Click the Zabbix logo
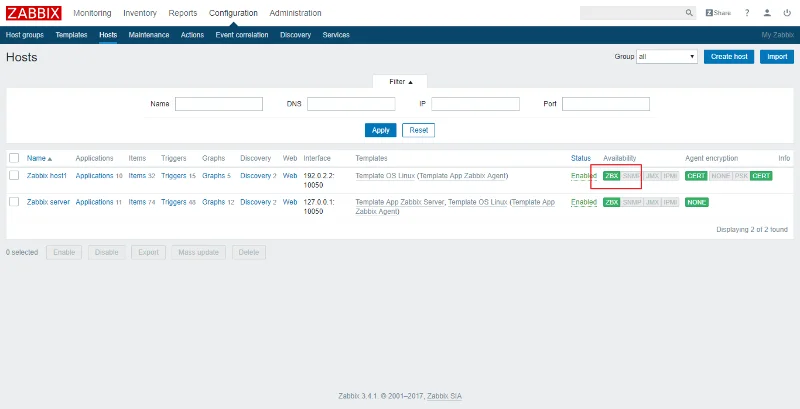This screenshot has width=800, height=409. pyautogui.click(x=34, y=13)
